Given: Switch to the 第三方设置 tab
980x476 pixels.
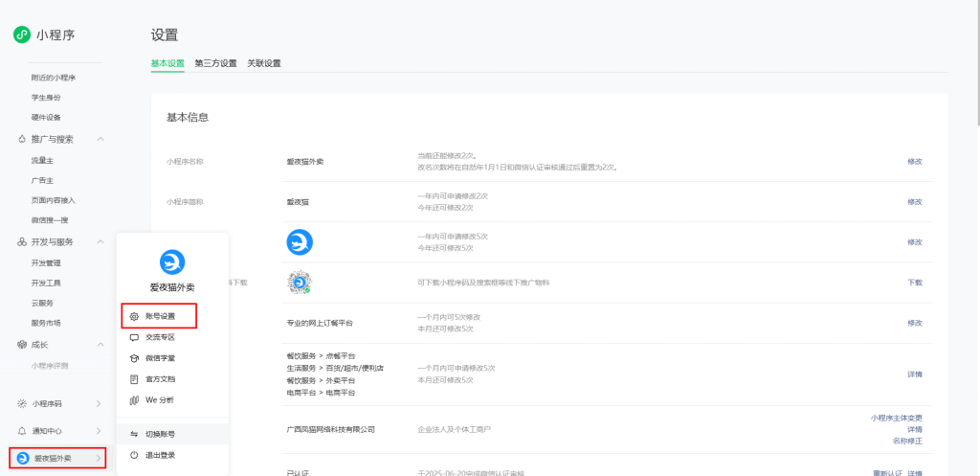Looking at the screenshot, I should [215, 63].
